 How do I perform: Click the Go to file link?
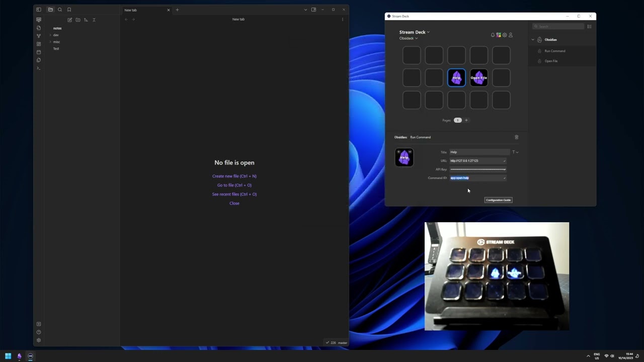pos(234,186)
